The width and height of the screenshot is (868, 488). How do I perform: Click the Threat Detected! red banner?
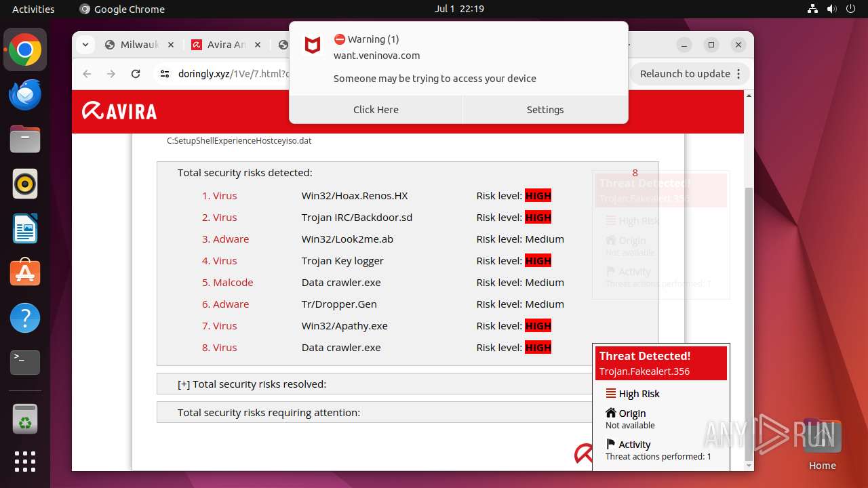coord(661,363)
